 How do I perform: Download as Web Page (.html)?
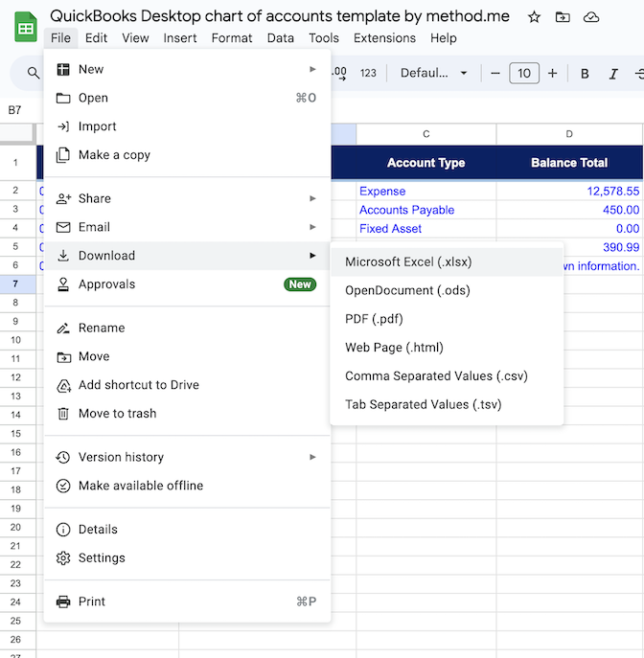click(x=447, y=348)
